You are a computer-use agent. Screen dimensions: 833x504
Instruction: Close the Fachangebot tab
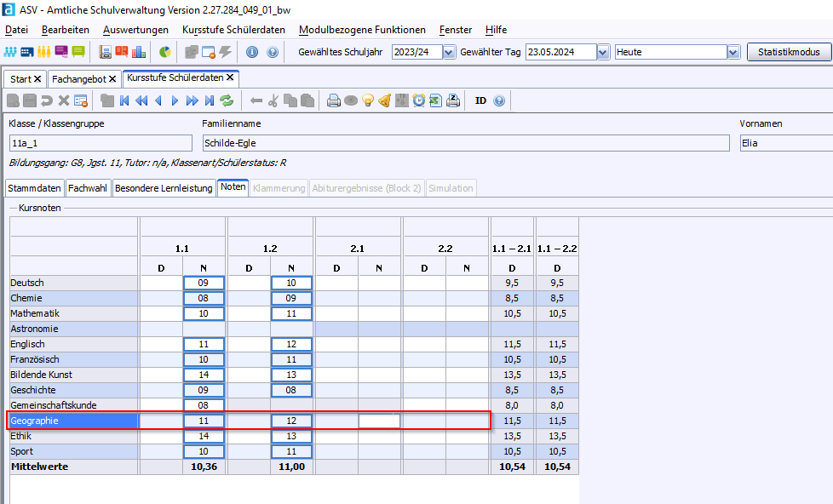[113, 78]
